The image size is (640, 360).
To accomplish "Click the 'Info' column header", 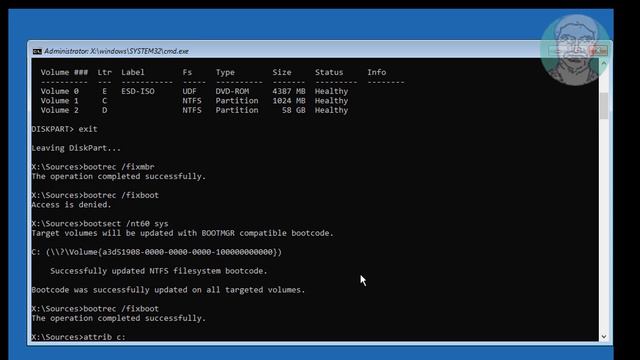I will pyautogui.click(x=376, y=72).
